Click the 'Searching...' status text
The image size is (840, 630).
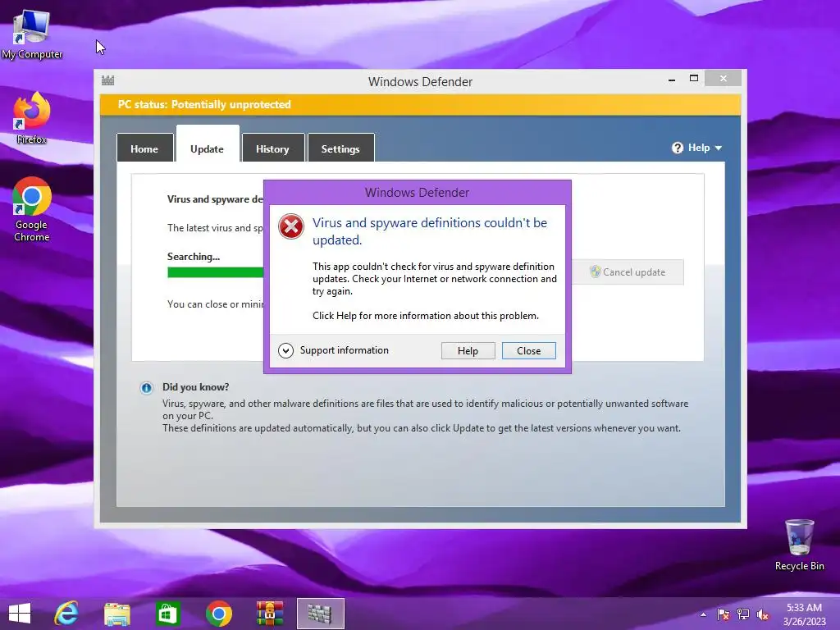click(194, 257)
